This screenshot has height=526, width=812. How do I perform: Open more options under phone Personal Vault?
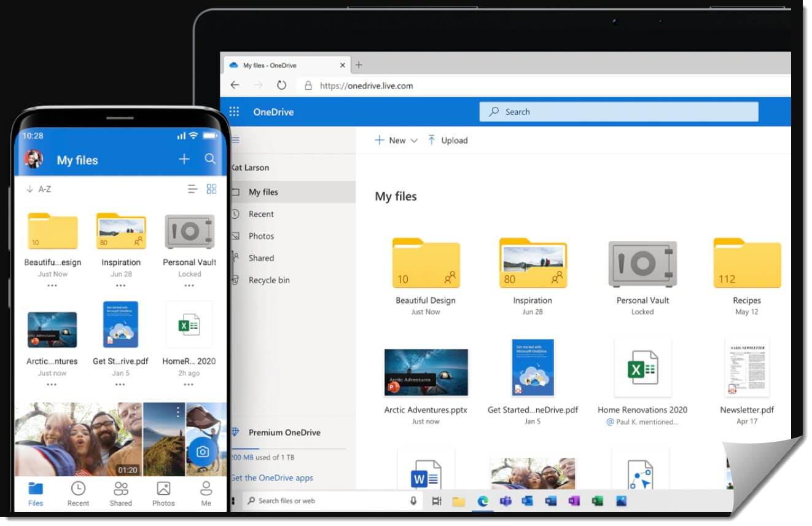click(189, 286)
